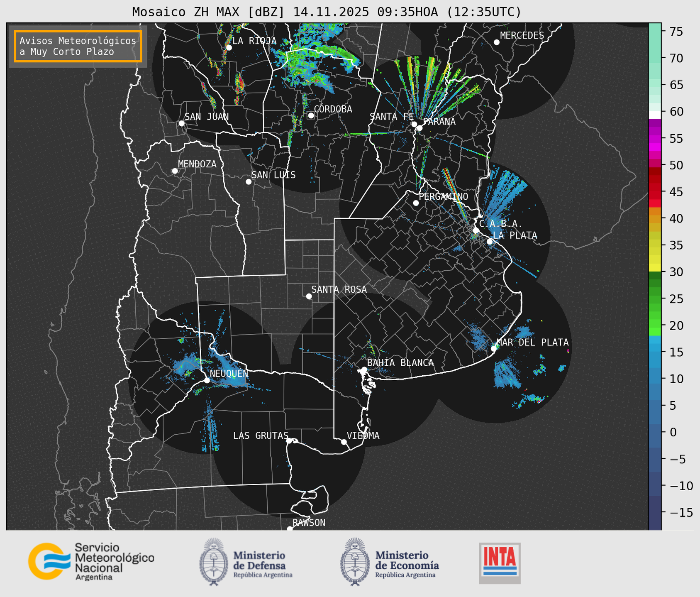Select the Santa Rosa city marker dot

[309, 296]
